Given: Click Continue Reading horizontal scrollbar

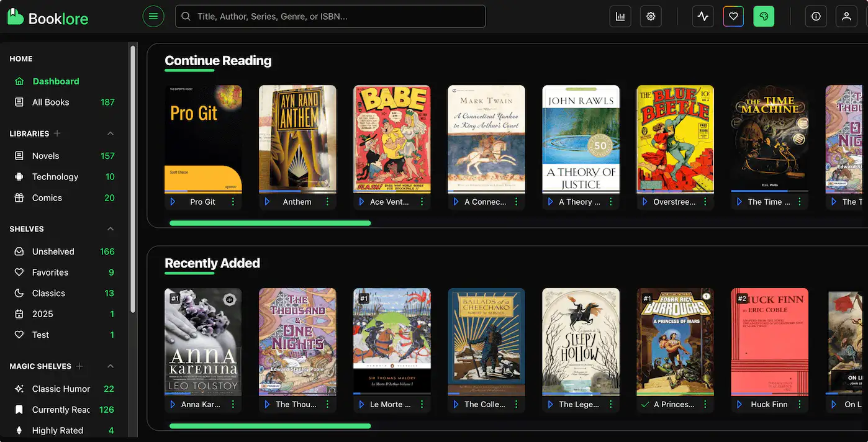Looking at the screenshot, I should pyautogui.click(x=270, y=223).
